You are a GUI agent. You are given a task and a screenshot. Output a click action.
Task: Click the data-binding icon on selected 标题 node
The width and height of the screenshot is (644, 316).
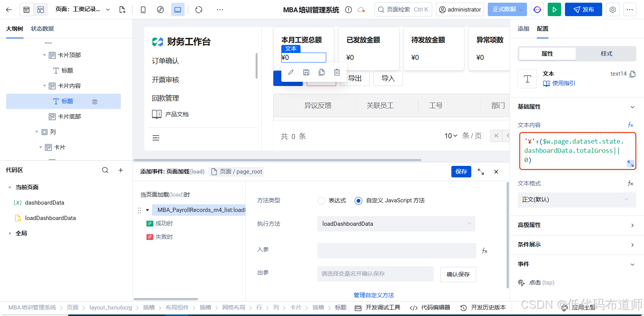click(95, 102)
